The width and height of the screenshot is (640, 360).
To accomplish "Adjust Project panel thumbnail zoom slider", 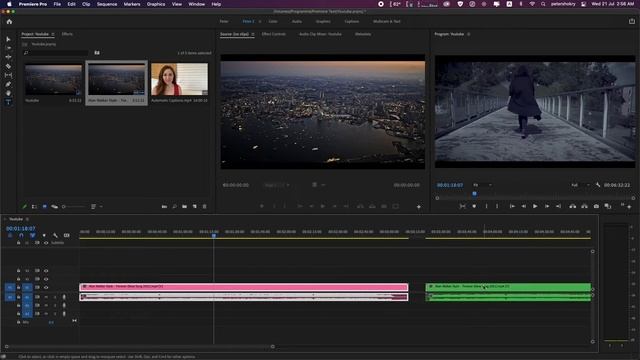I will [73, 207].
